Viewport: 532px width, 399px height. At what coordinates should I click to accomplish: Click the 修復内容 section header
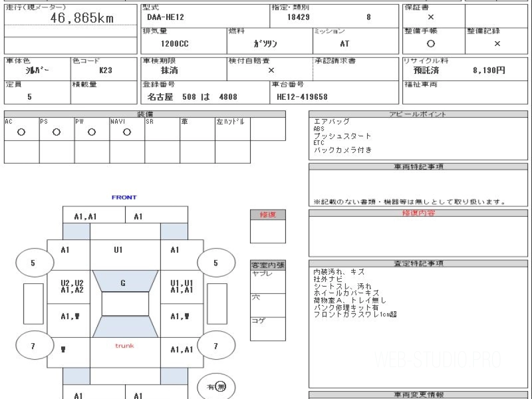coord(418,213)
